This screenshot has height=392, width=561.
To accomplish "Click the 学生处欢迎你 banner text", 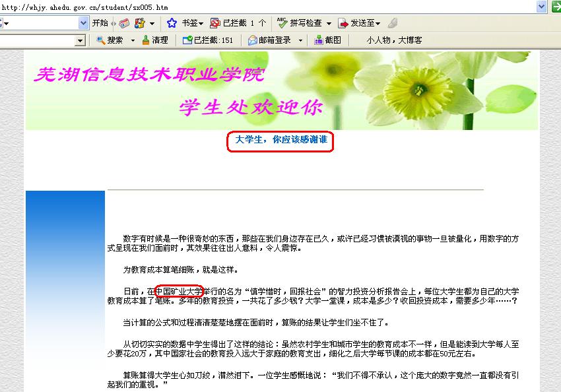I will click(x=251, y=107).
